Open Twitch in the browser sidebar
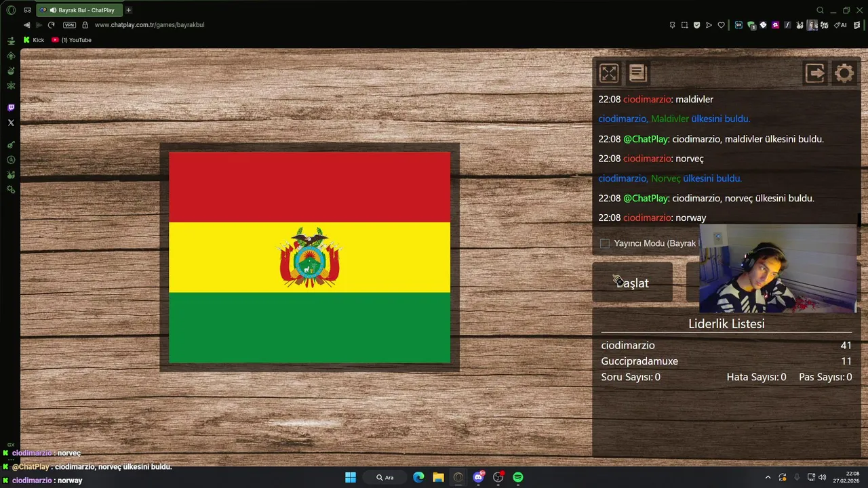This screenshot has height=488, width=868. pos(11,108)
